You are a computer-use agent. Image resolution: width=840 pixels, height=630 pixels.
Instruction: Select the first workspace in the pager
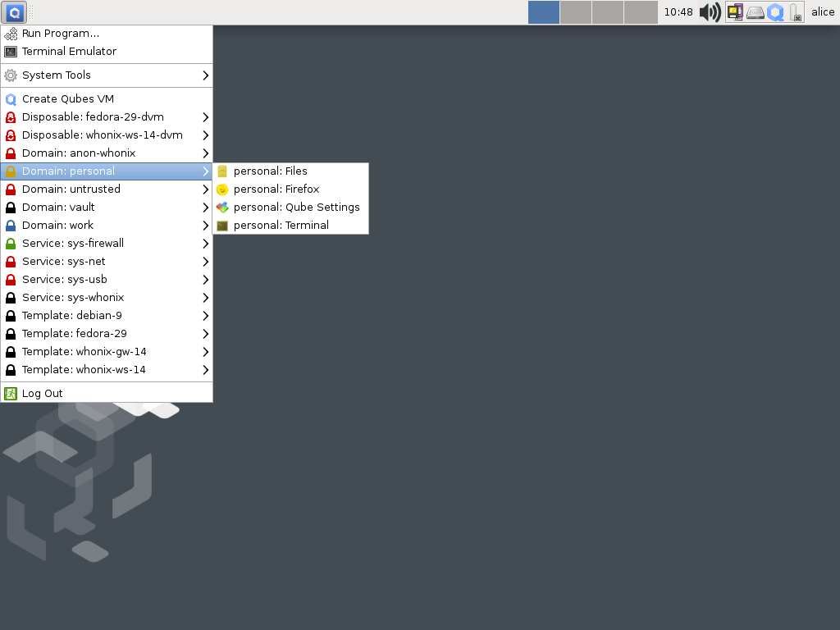[x=543, y=11]
